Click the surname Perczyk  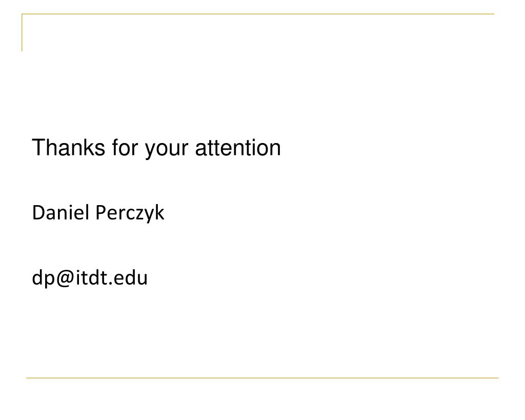pyautogui.click(x=130, y=213)
